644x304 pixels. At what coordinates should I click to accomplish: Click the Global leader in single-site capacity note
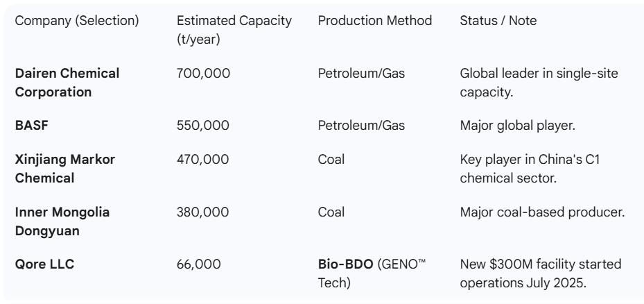tap(539, 82)
